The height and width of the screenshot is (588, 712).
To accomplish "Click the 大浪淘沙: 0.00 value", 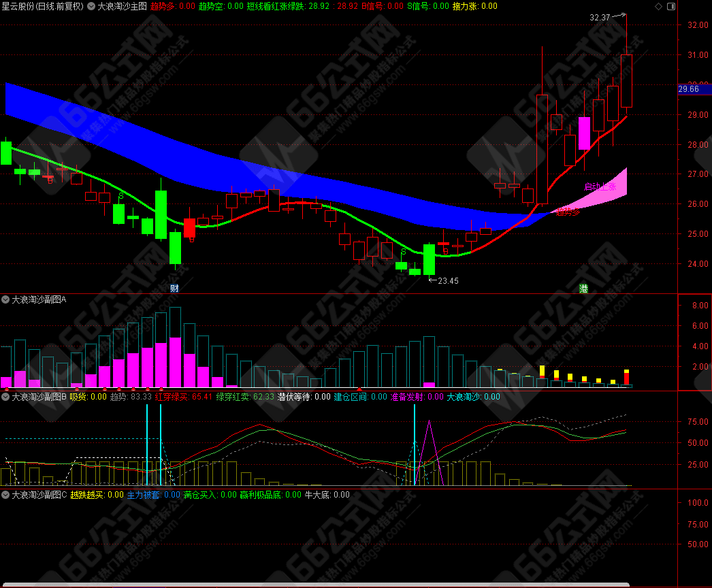I will point(474,397).
